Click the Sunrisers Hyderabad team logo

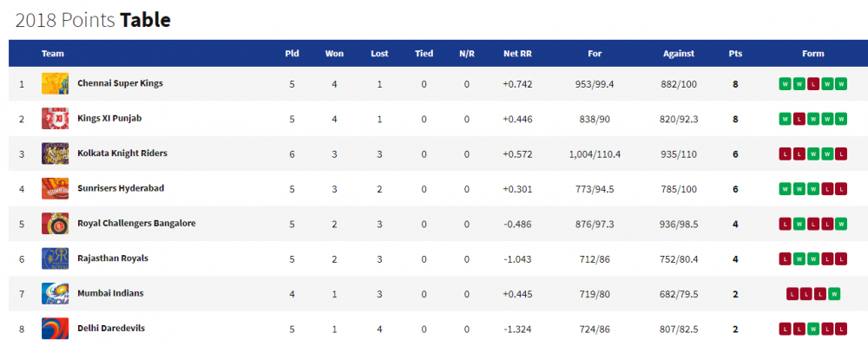[x=55, y=188]
